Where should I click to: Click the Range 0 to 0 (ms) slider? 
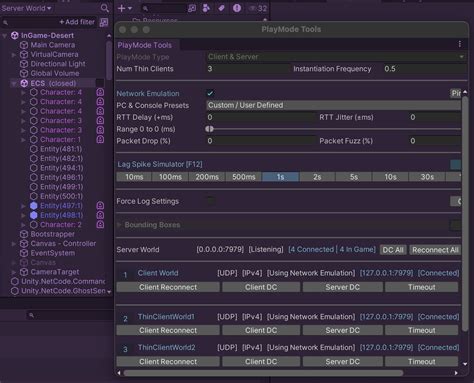coord(333,129)
